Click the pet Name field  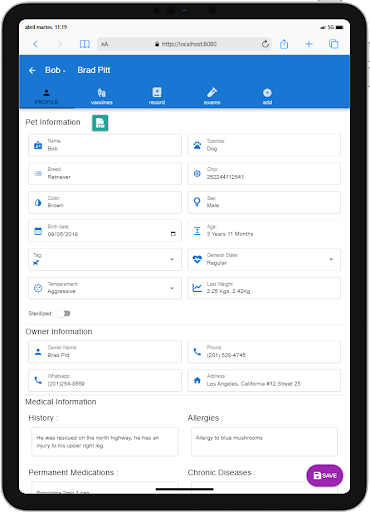pos(105,145)
